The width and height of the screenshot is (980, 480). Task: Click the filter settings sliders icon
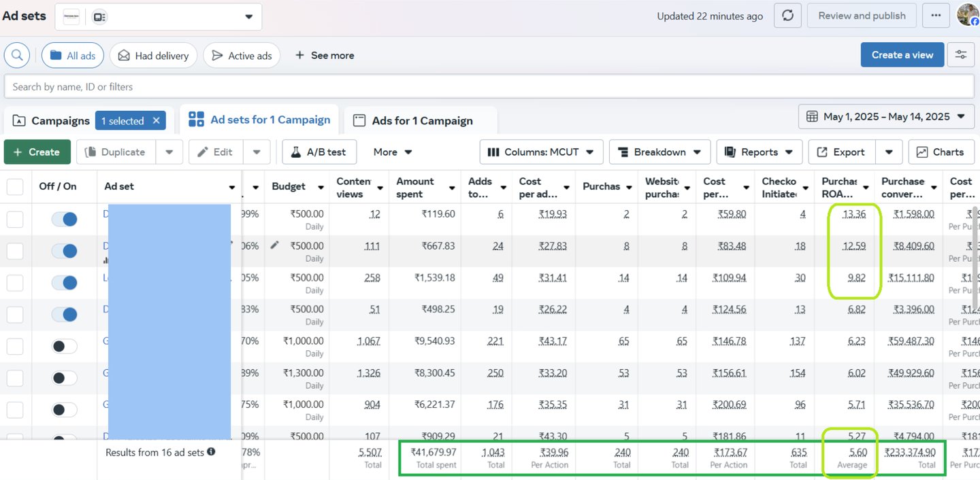(x=960, y=55)
